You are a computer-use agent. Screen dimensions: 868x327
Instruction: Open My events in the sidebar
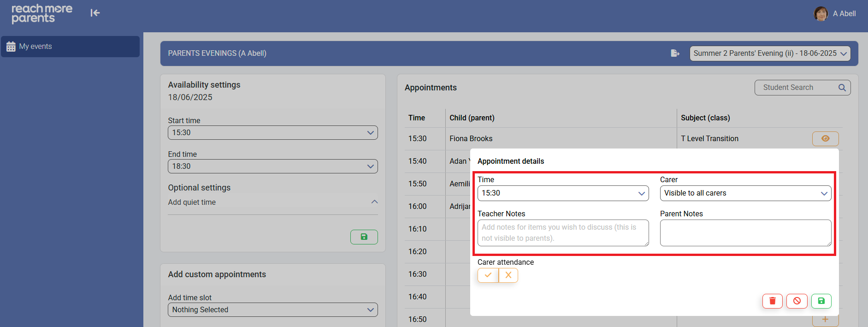coord(70,47)
